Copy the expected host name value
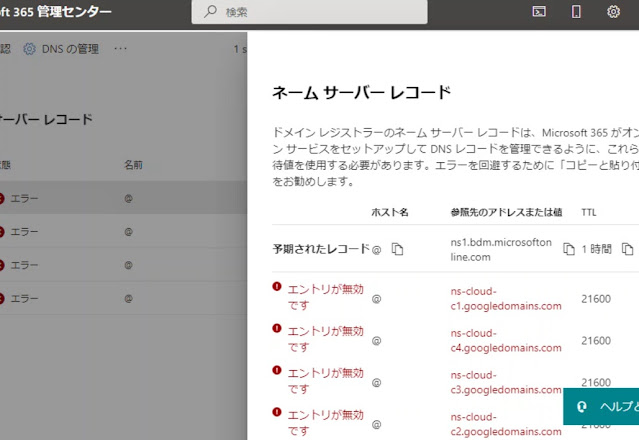 [397, 249]
